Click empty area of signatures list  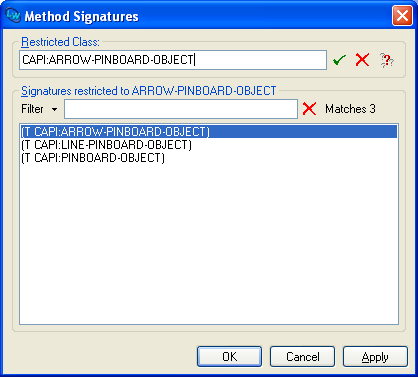209,243
